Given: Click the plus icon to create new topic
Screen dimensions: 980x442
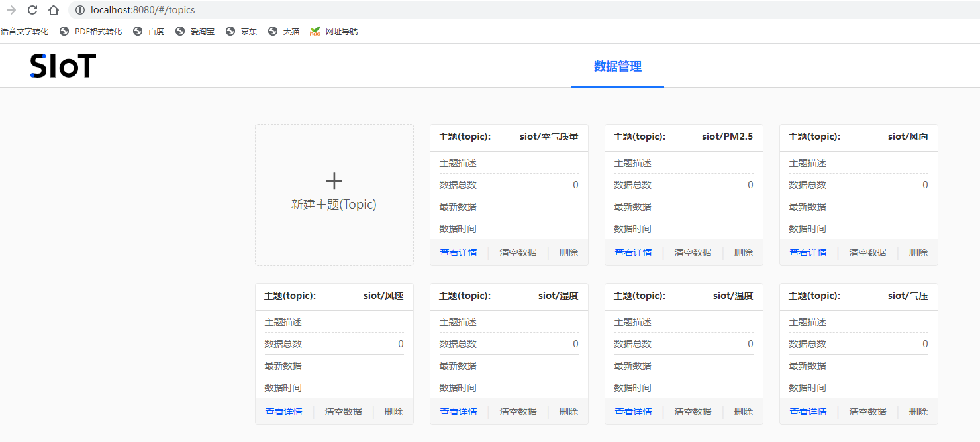Looking at the screenshot, I should tap(334, 181).
